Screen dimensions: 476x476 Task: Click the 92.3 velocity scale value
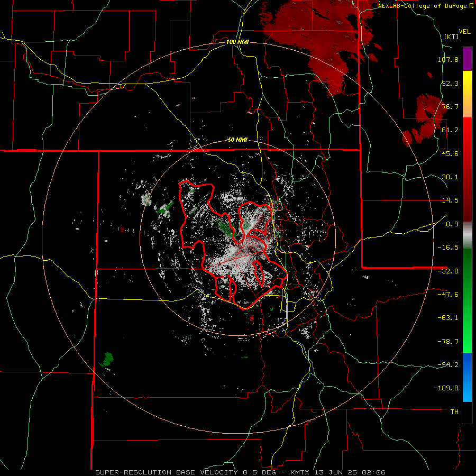[450, 83]
